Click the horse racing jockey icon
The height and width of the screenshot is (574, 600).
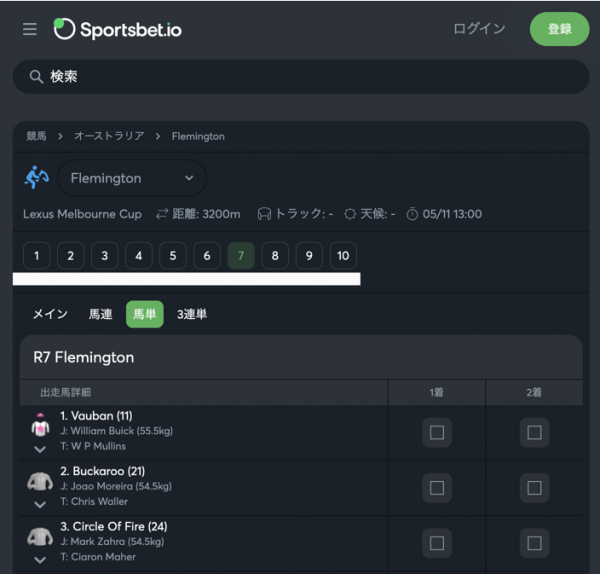pos(37,178)
